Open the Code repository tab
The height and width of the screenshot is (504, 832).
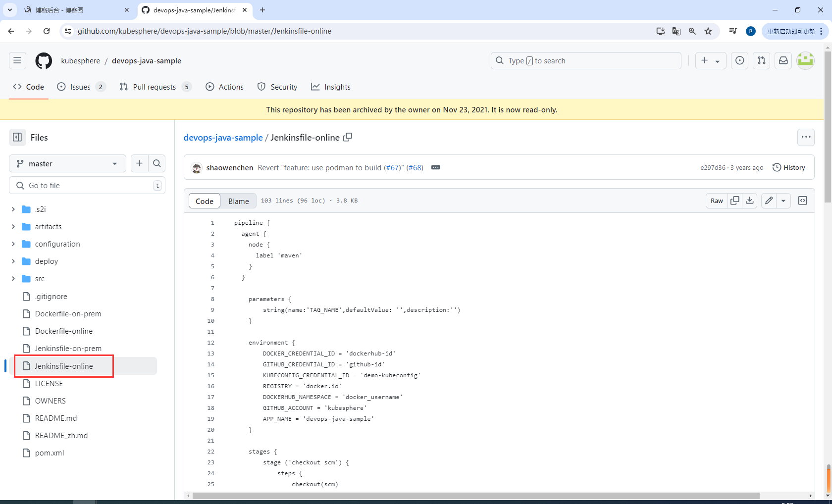(29, 87)
